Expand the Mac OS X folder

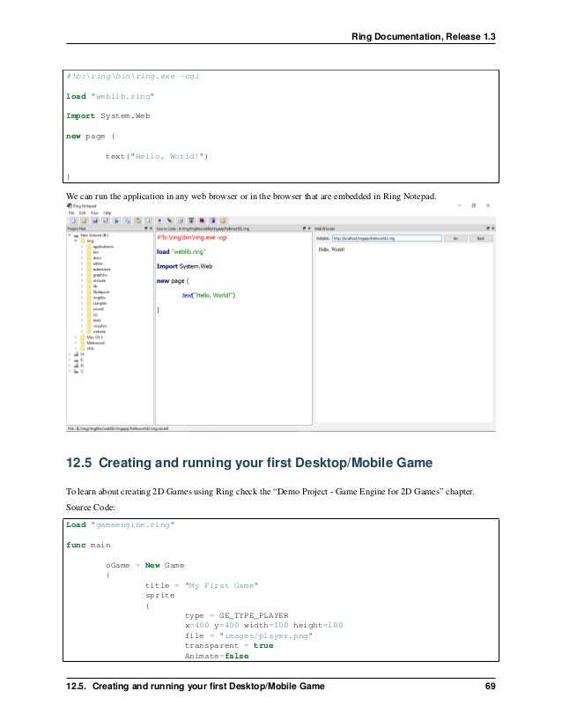click(76, 337)
